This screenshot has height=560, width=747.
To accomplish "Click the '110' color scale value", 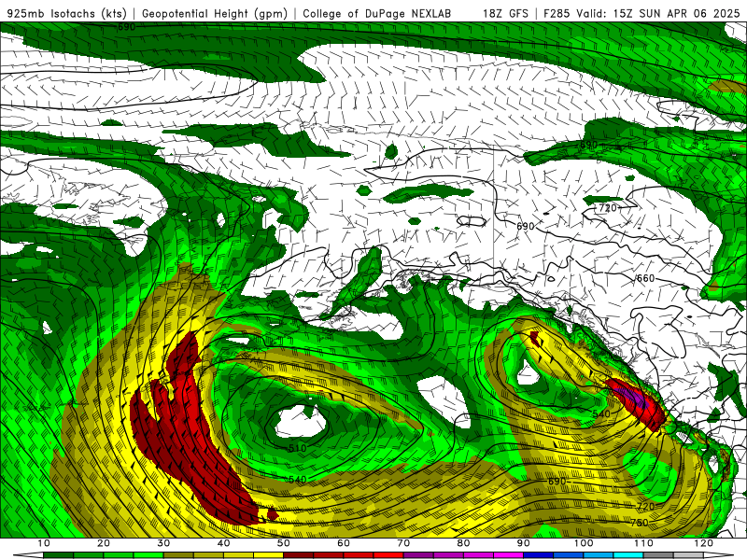I will pyautogui.click(x=643, y=543).
